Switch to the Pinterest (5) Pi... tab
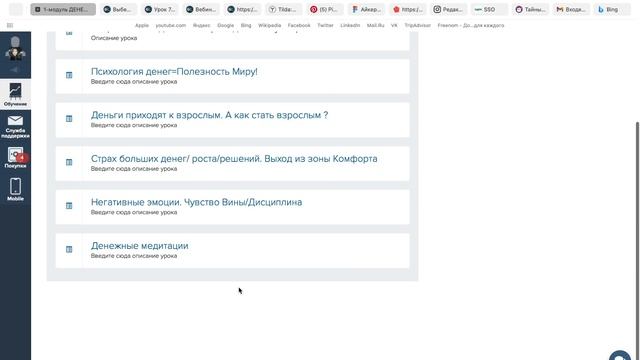Viewport: 640px width, 360px height. 325,9
